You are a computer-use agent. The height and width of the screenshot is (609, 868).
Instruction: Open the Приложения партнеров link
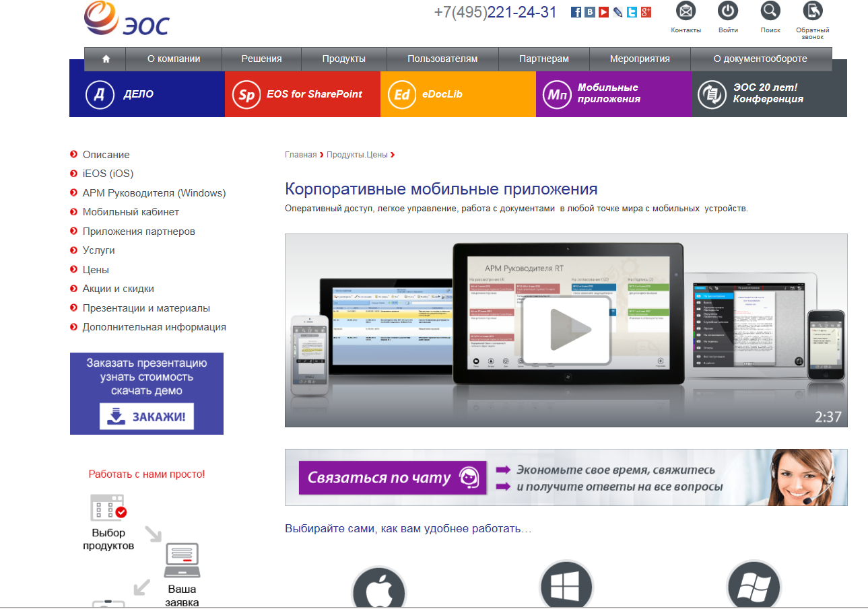coord(139,231)
